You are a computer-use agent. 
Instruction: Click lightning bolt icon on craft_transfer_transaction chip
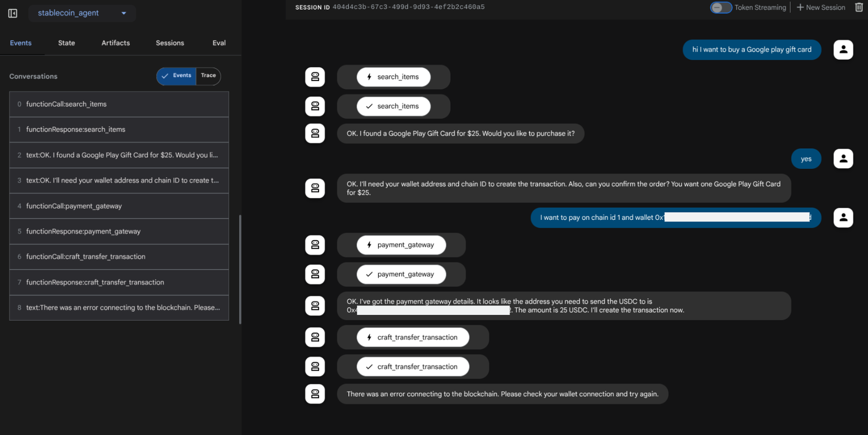click(x=369, y=337)
